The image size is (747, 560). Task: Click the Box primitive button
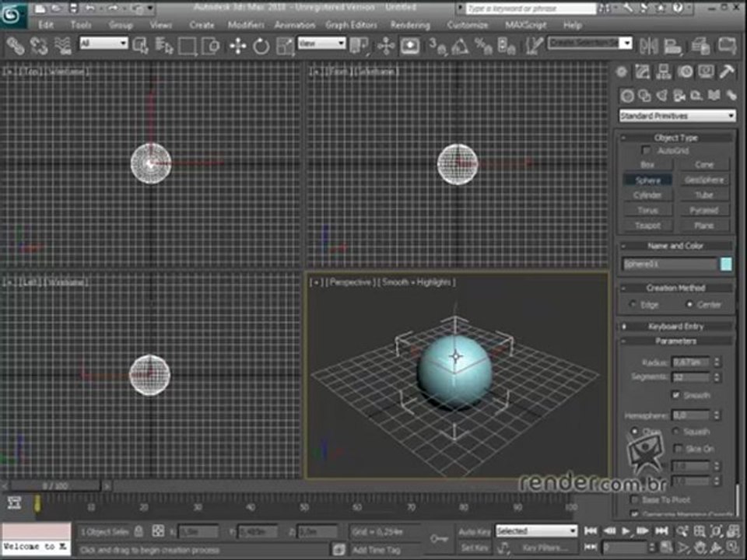click(x=647, y=164)
